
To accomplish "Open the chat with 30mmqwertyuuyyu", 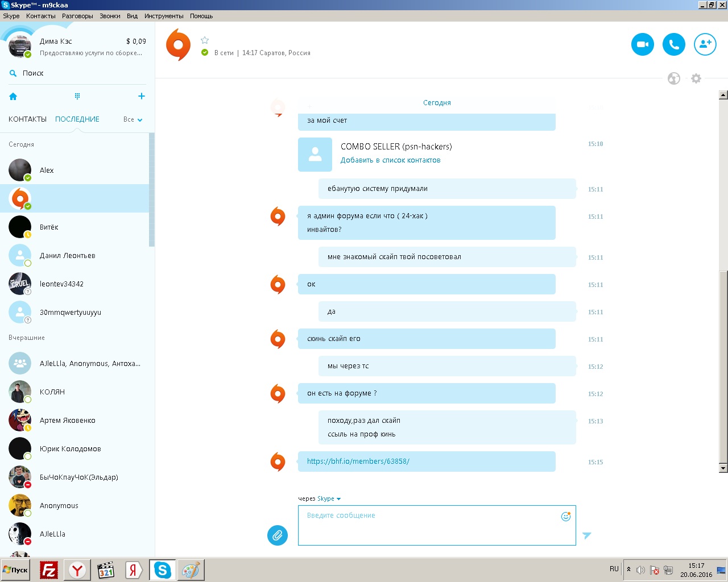I will click(74, 312).
